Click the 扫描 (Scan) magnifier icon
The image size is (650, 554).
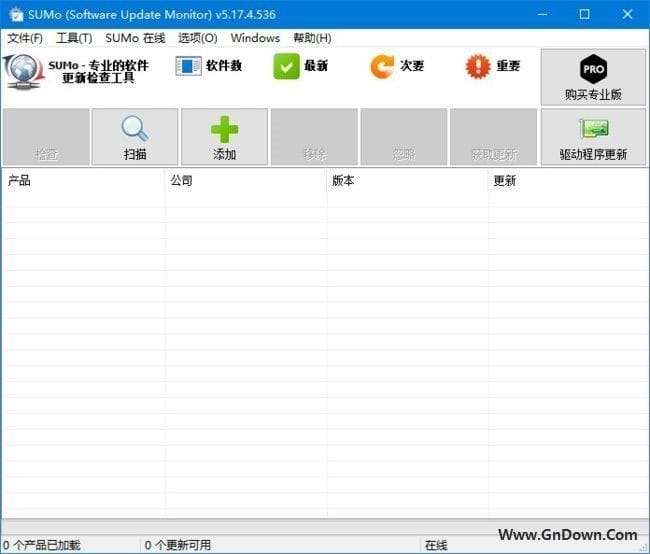click(135, 129)
